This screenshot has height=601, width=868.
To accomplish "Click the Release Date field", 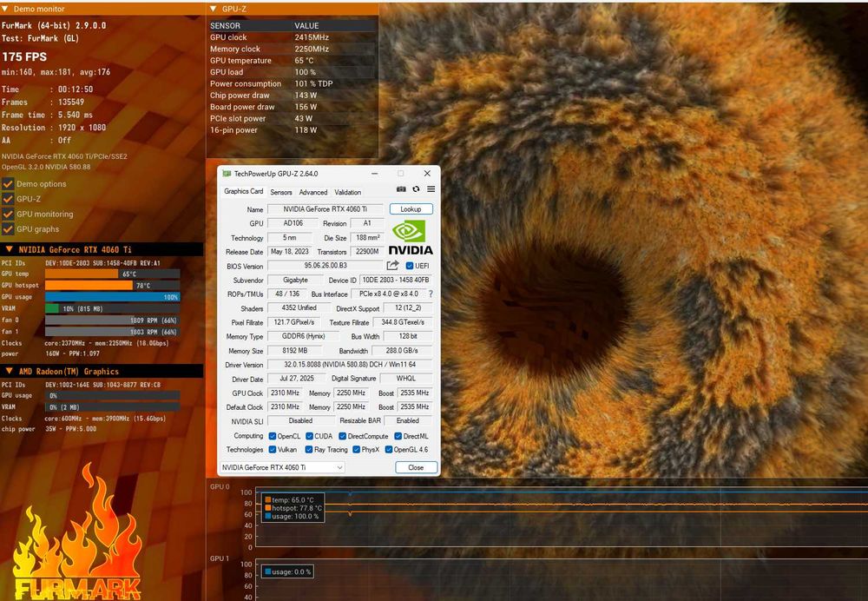I will 290,252.
